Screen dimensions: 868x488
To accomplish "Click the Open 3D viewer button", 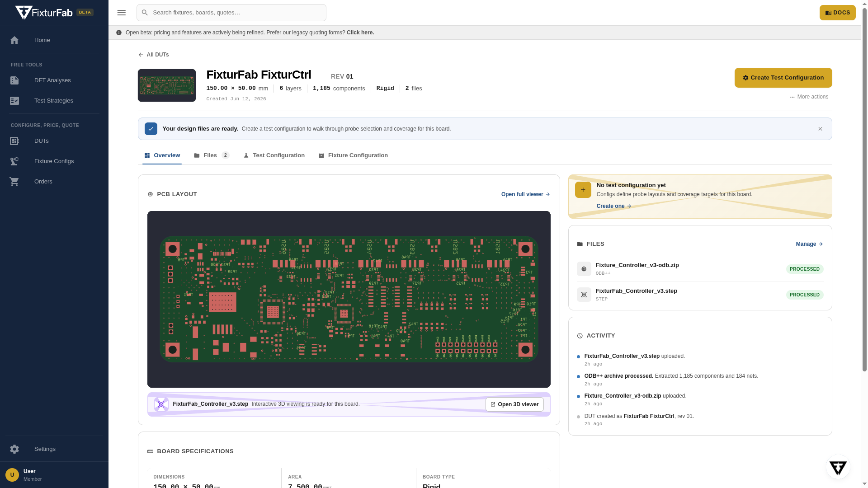I will [514, 404].
